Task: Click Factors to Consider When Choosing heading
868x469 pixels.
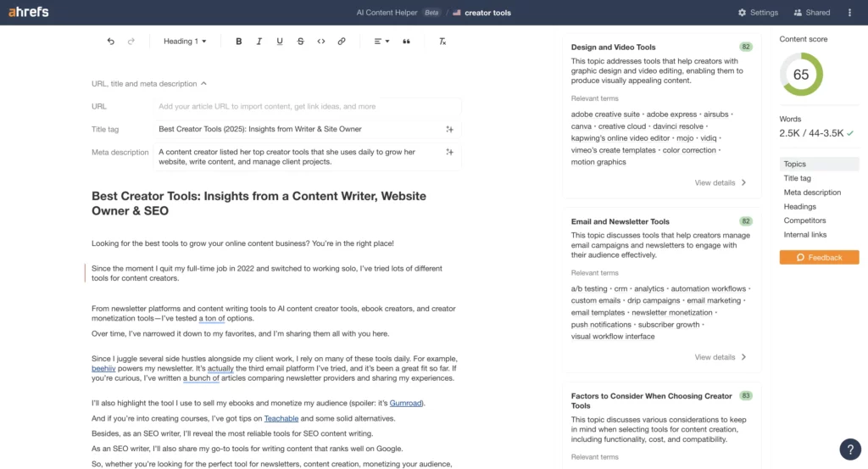Action: pos(651,401)
